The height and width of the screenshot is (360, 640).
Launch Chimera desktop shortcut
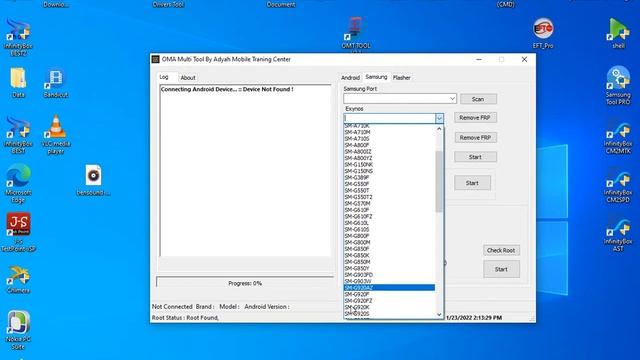pos(18,280)
